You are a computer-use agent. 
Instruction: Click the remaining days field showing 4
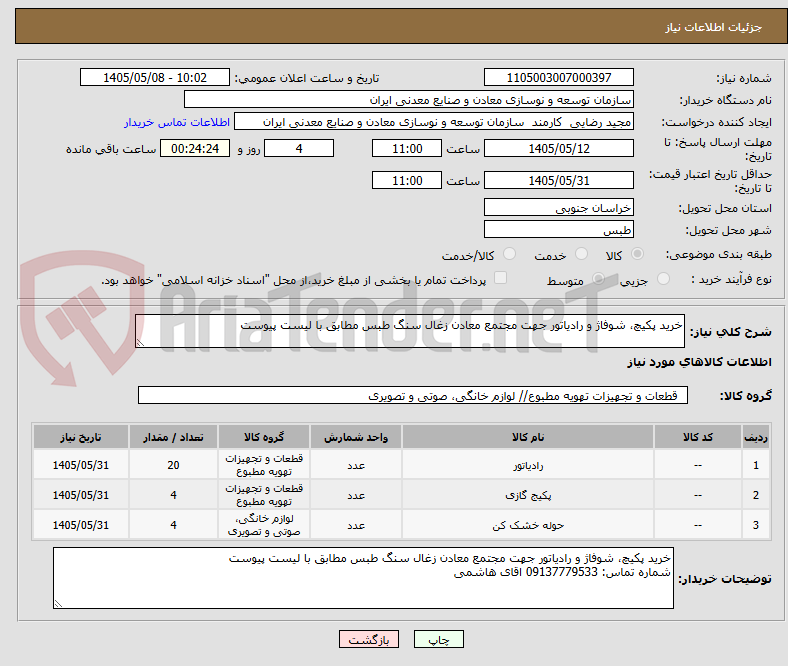tap(299, 148)
